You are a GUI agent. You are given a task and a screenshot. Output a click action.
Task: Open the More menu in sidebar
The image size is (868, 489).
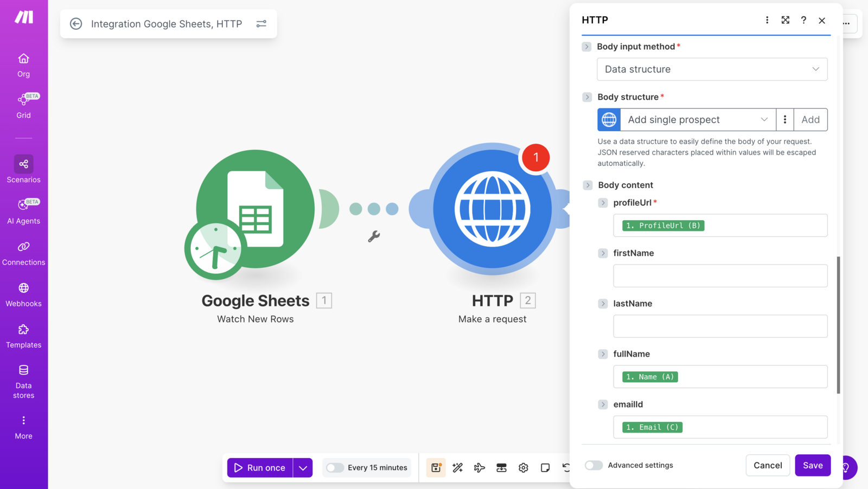23,427
